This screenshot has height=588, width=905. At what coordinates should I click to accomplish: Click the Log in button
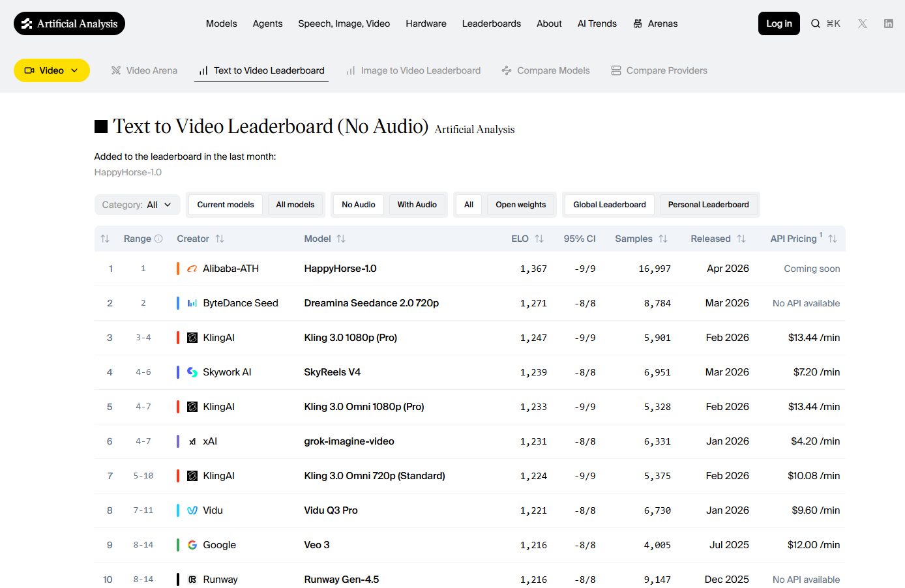click(779, 23)
